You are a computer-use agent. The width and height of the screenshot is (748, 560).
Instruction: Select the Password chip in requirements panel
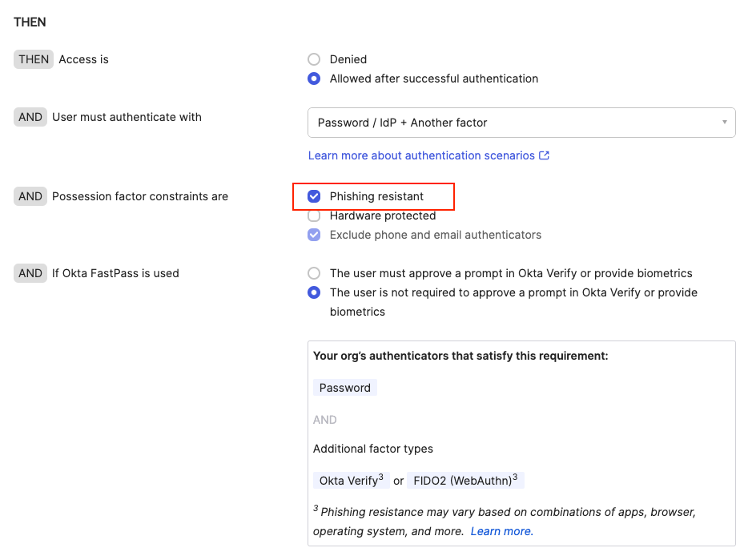(x=344, y=387)
